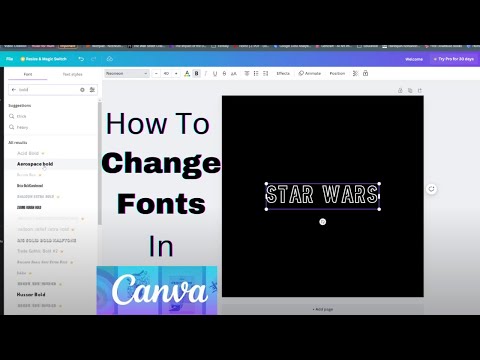Toggle Strikethrough formatting in toolbar

tap(224, 74)
